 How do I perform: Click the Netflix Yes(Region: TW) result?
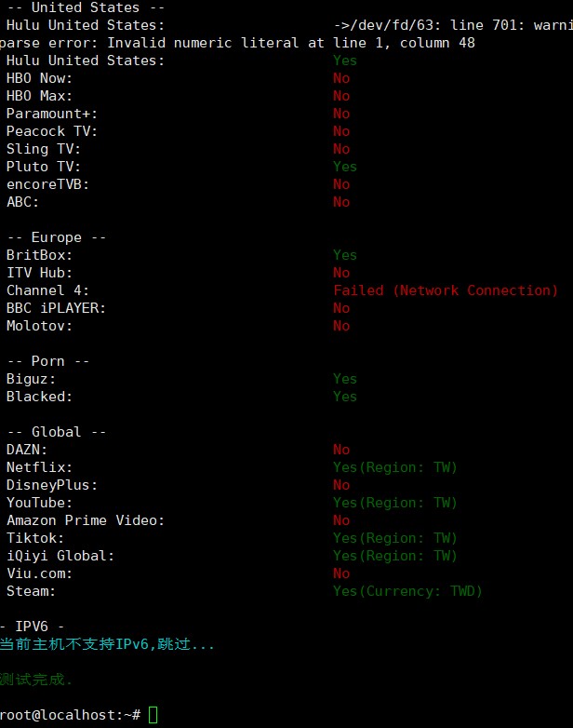tap(394, 467)
